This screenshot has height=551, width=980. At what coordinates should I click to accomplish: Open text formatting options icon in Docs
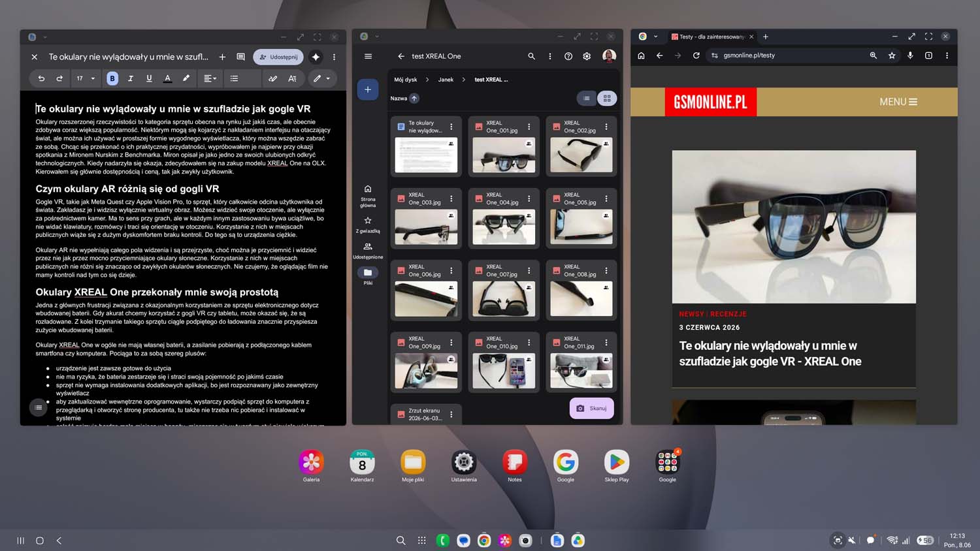[292, 78]
